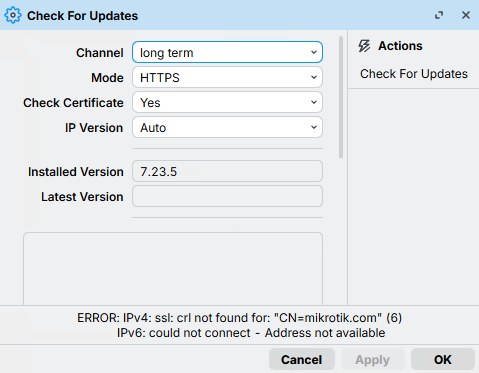
Task: Open the Channel dropdown
Action: pyautogui.click(x=227, y=52)
